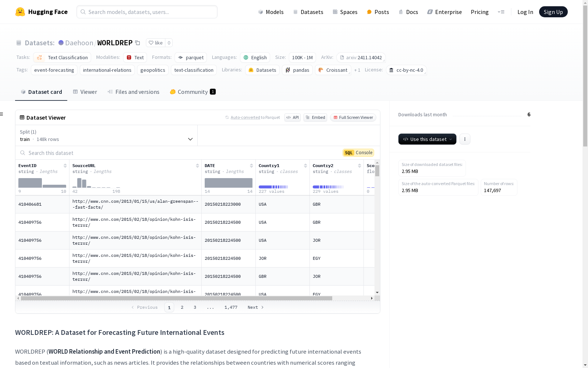Click the Daehoon user avatar icon

(61, 43)
